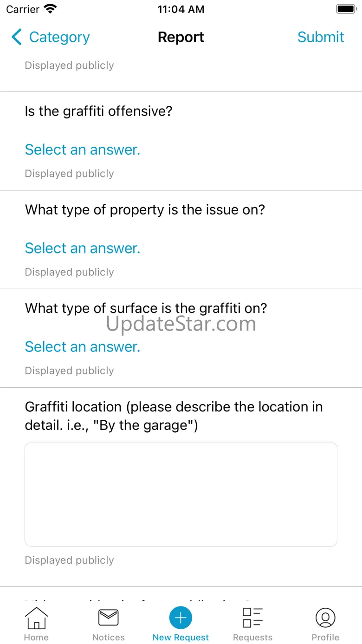Select an answer for graffiti offensive question
Viewport: 362px width, 644px height.
[83, 150]
